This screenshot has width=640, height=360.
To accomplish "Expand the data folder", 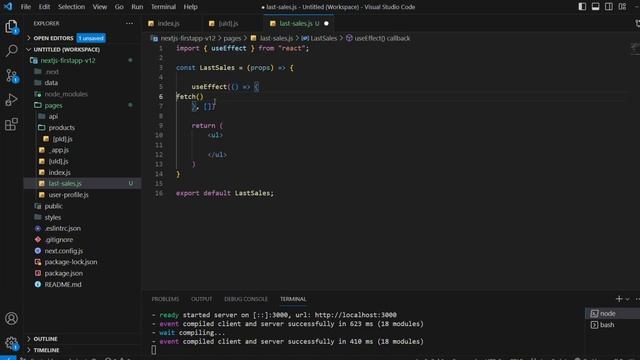I will 51,83.
